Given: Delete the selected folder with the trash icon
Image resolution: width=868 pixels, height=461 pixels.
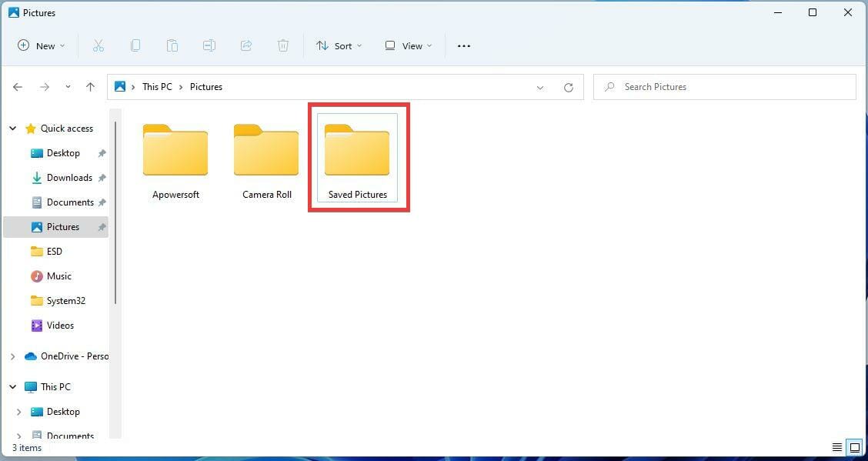Looking at the screenshot, I should point(283,45).
